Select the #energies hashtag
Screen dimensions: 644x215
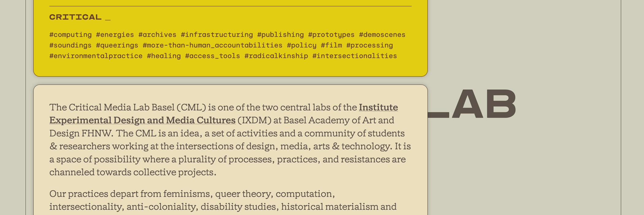click(x=115, y=35)
